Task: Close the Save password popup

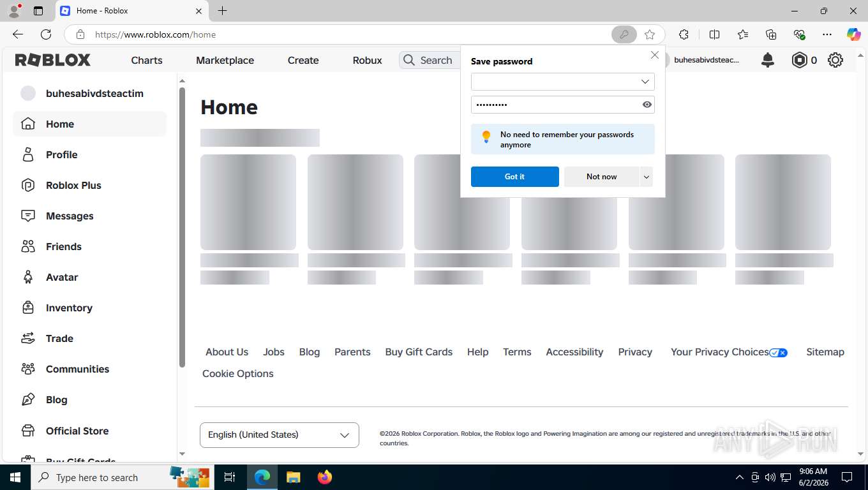Action: click(654, 56)
